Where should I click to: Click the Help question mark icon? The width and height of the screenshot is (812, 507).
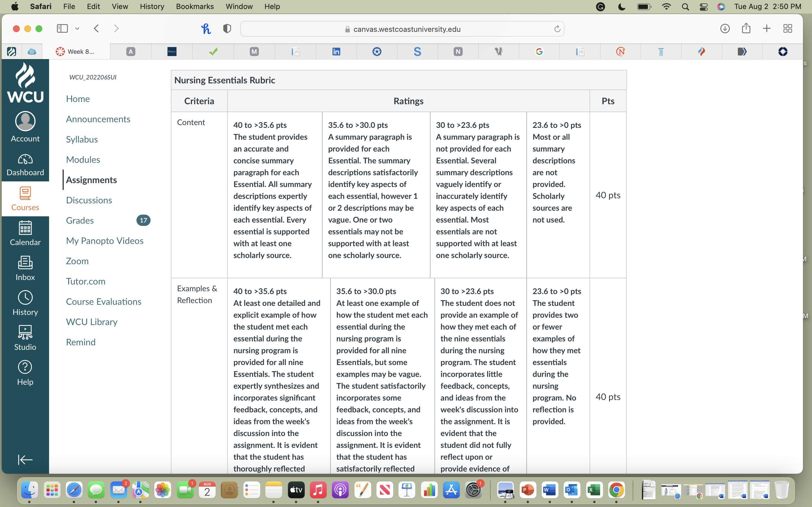coord(25,367)
